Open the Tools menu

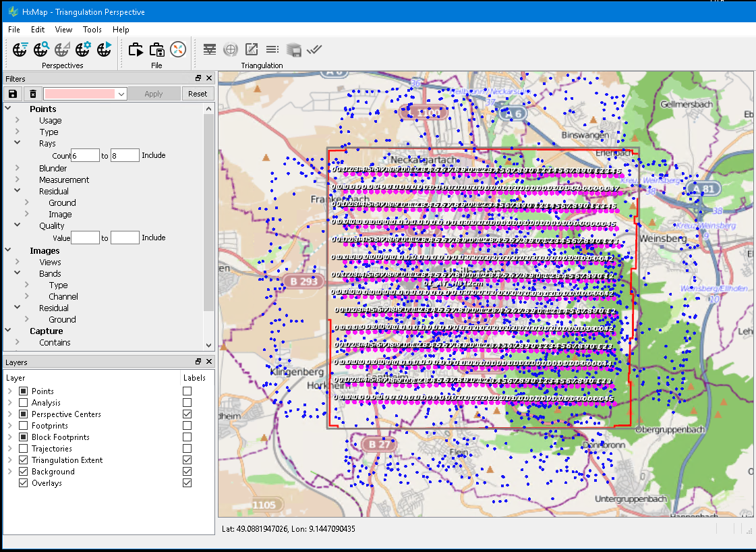[x=92, y=30]
